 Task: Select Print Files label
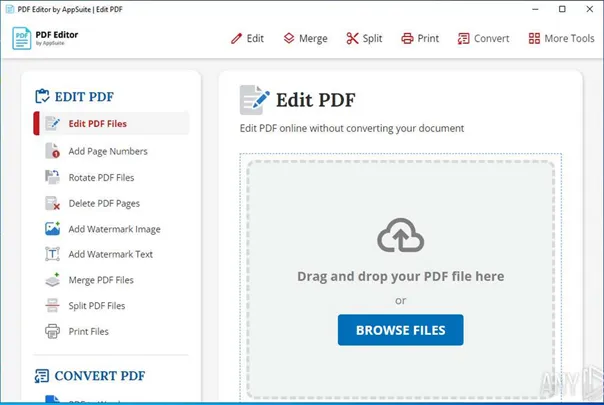89,331
